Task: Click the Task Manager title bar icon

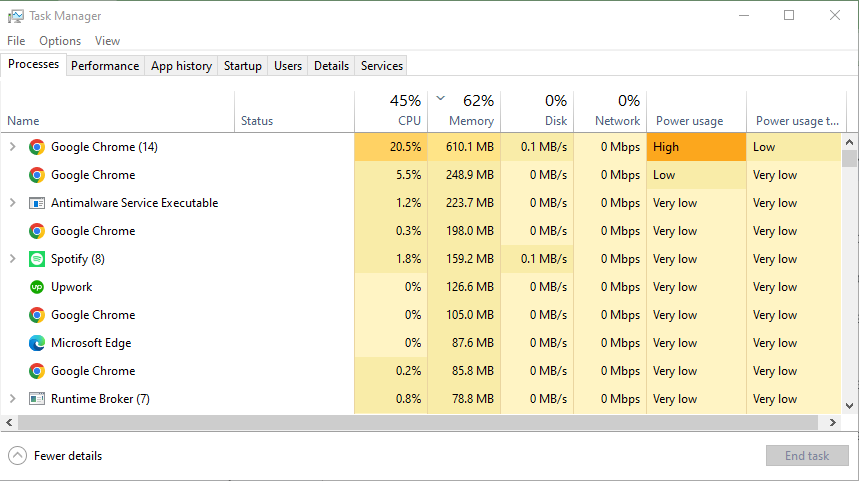Action: coord(15,16)
